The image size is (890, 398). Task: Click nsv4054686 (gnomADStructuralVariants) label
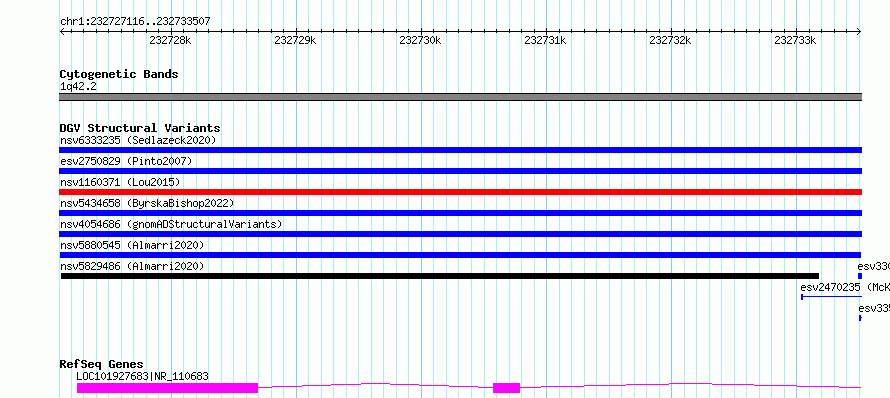(x=171, y=224)
